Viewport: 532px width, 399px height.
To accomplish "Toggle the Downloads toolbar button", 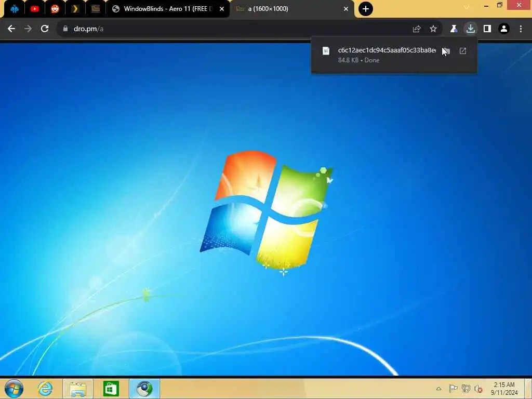I will click(471, 29).
